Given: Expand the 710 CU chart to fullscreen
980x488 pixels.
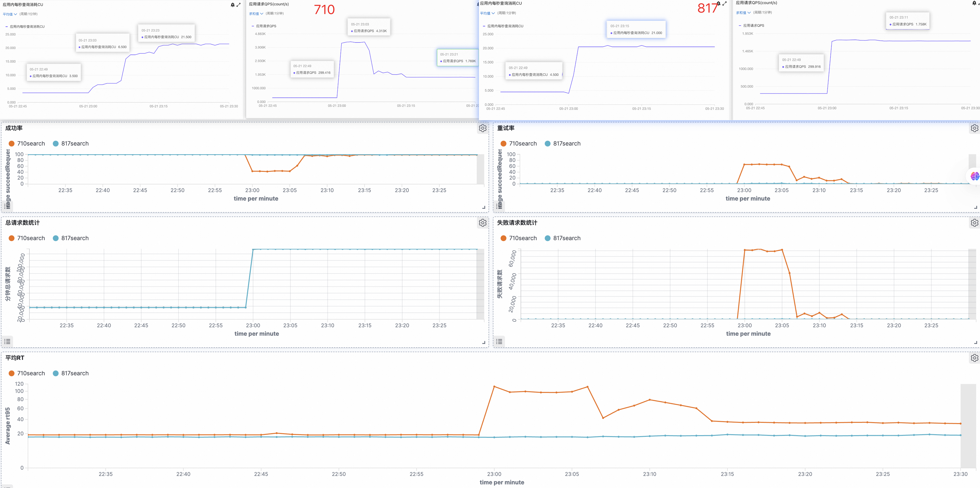Looking at the screenshot, I should [x=238, y=5].
